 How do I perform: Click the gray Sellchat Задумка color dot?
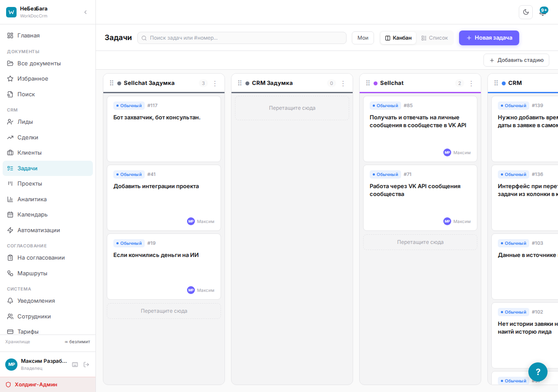119,83
